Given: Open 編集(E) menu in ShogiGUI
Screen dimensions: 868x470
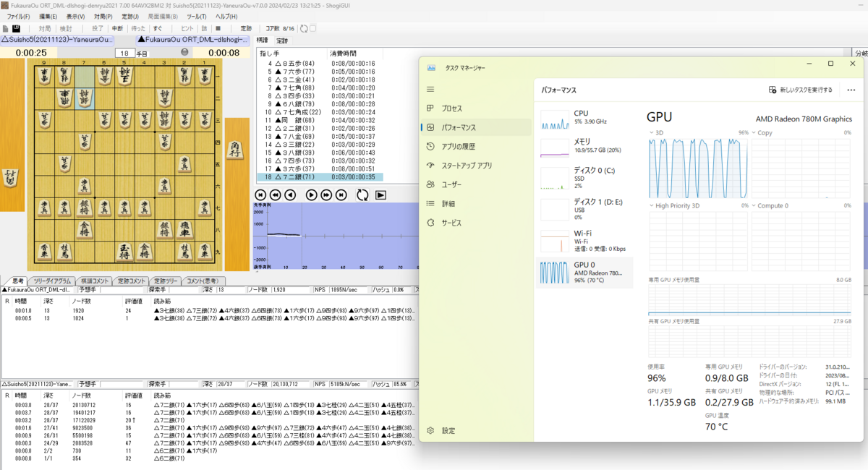Looking at the screenshot, I should tap(48, 16).
